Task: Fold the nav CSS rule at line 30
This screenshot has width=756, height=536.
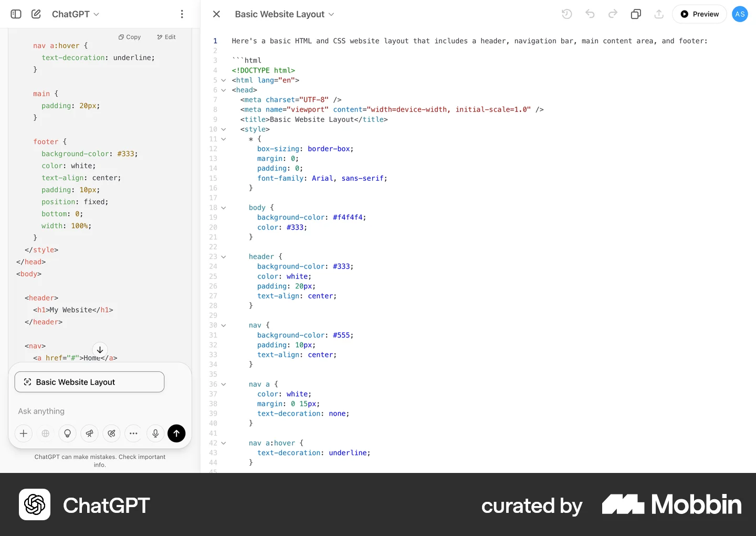Action: (224, 326)
